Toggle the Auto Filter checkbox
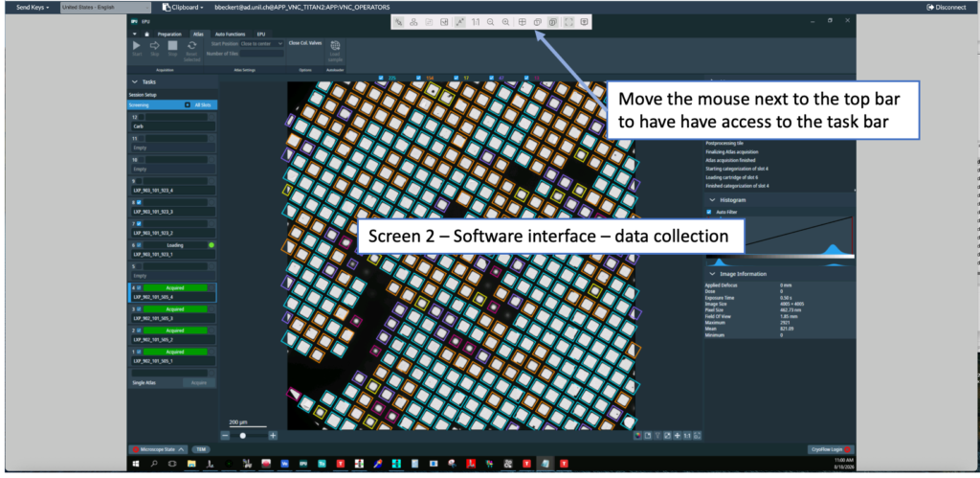This screenshot has width=980, height=478. [x=709, y=212]
